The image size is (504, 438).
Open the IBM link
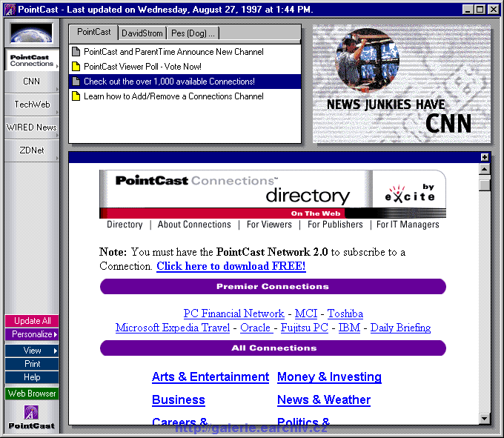pyautogui.click(x=349, y=328)
